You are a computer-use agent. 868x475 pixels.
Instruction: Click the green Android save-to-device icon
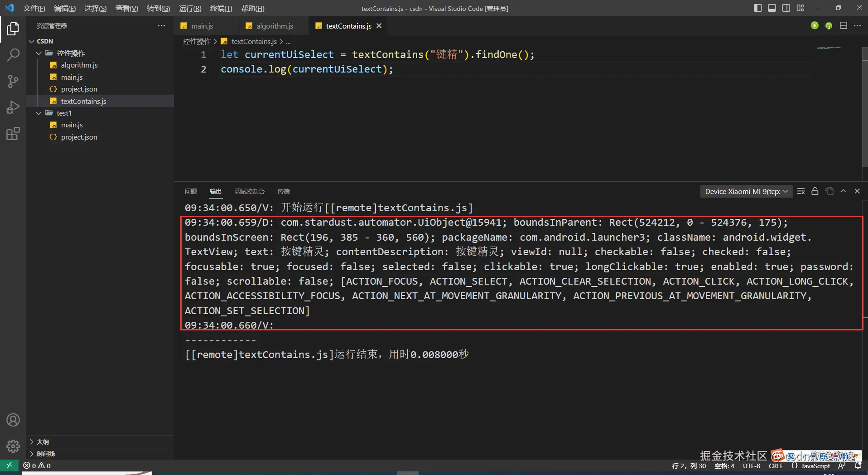tap(829, 26)
